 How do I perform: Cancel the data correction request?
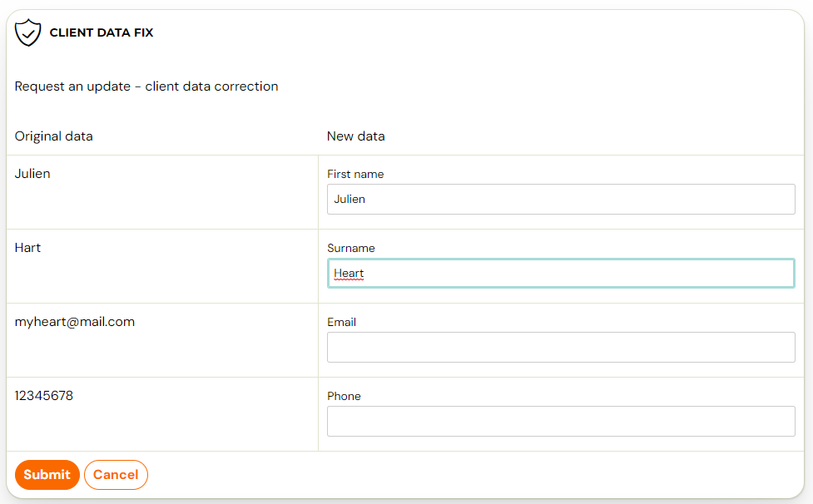click(116, 474)
